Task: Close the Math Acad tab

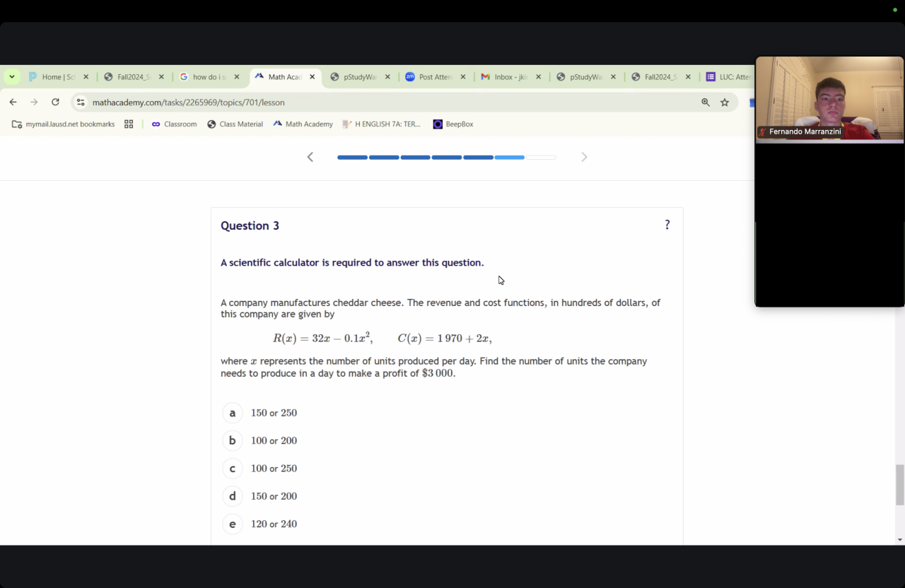Action: click(x=312, y=77)
